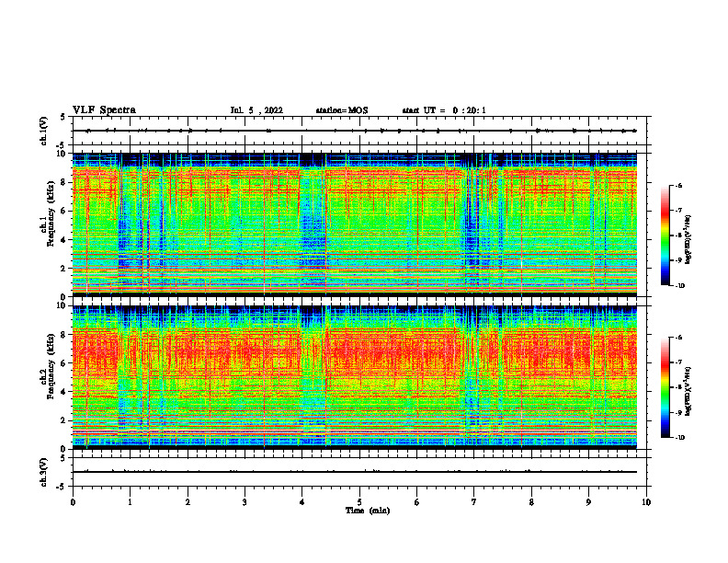Click the "8" kHz tick of ch.2 spectrogram
728x563 pixels.
pos(63,335)
